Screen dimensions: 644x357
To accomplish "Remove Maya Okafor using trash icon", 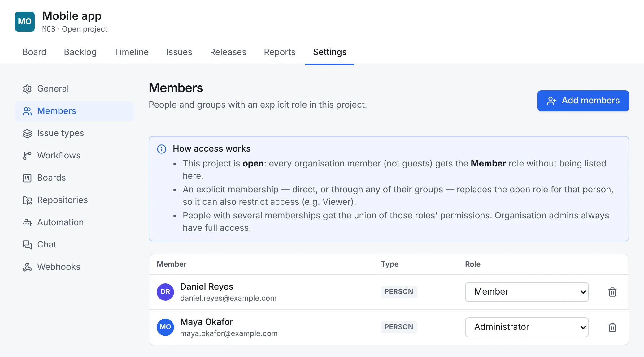I will point(612,327).
